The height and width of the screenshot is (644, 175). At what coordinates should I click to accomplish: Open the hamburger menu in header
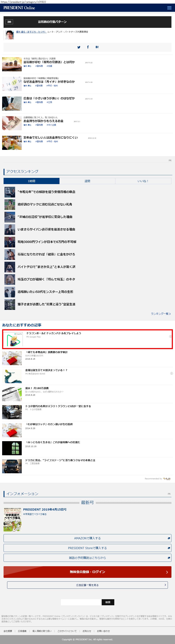169,8
